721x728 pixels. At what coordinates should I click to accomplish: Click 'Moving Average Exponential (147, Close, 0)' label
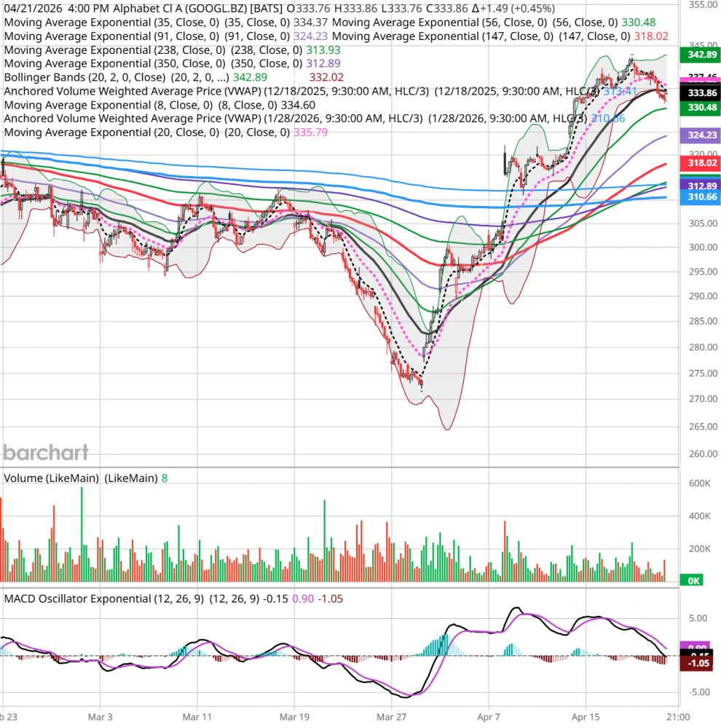pos(444,36)
